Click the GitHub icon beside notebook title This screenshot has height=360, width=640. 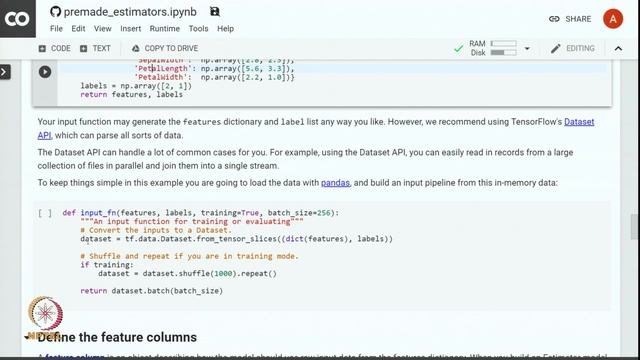click(55, 12)
